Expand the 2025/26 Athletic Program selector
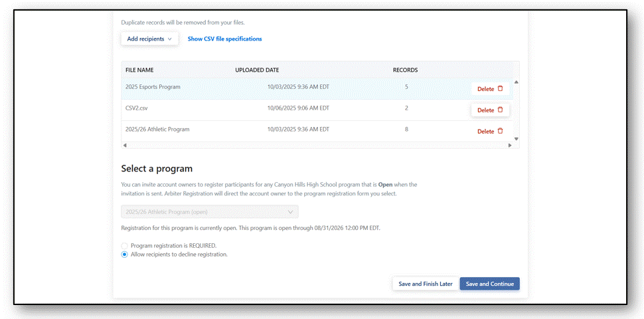Viewport: 644px width, 319px height. (x=209, y=212)
